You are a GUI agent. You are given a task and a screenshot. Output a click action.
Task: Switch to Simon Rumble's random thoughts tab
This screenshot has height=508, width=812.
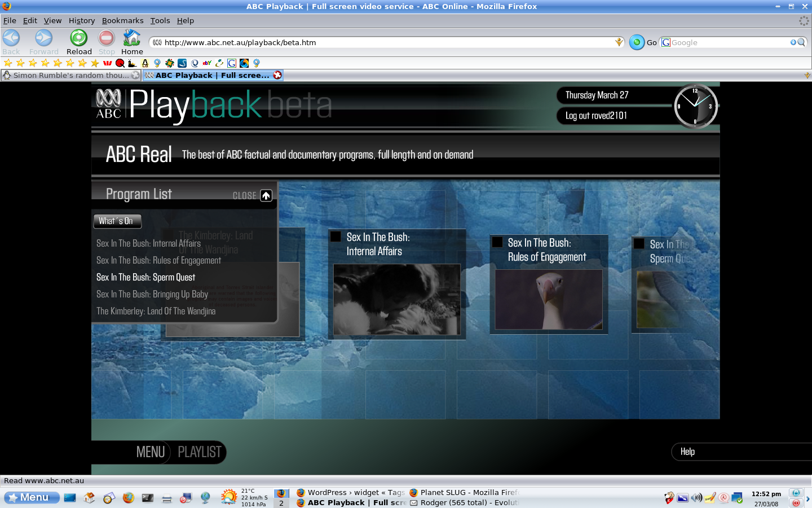(71, 75)
